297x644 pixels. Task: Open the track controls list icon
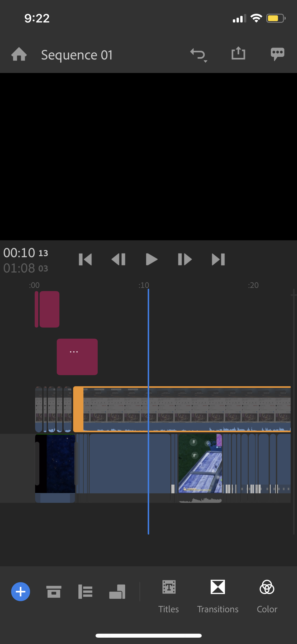[85, 592]
